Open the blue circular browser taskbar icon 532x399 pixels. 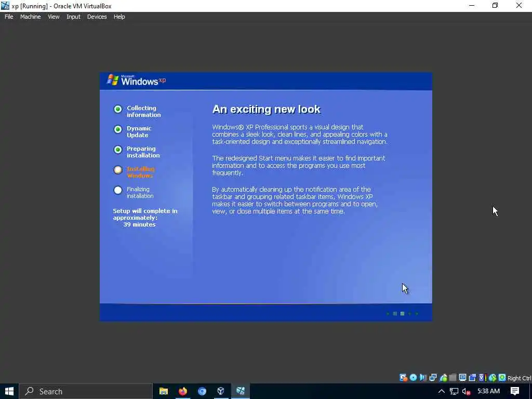[202, 391]
